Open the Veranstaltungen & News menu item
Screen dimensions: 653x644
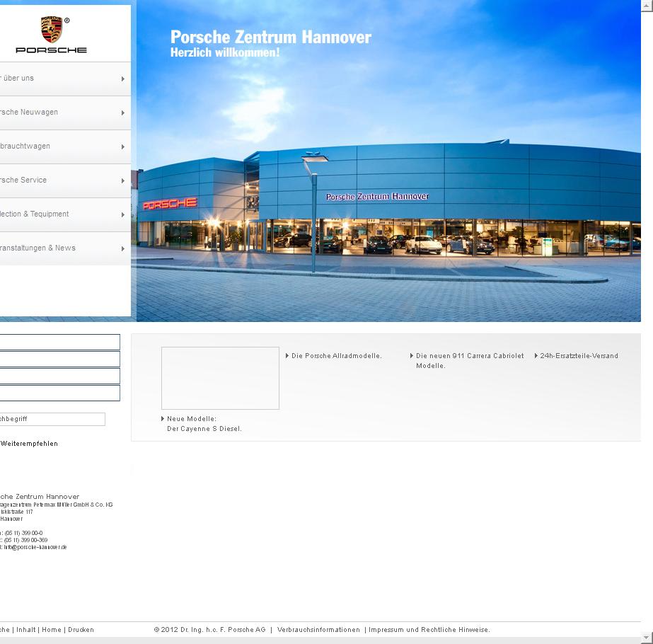point(65,248)
